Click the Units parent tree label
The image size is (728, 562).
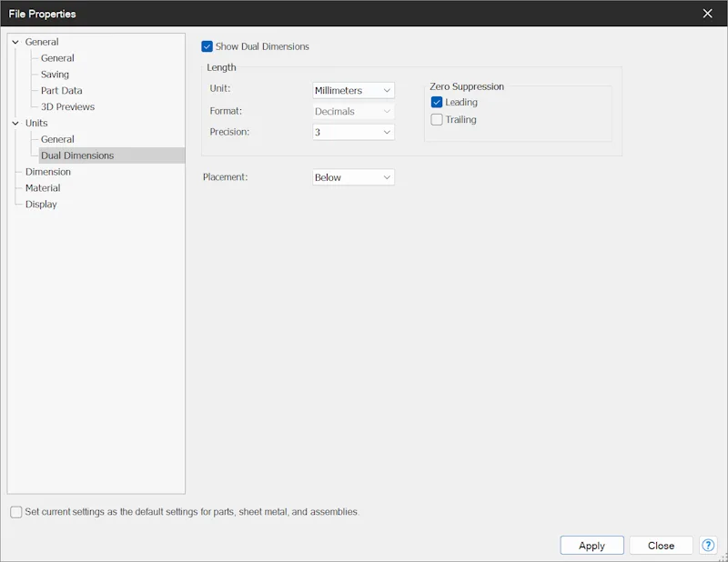36,123
